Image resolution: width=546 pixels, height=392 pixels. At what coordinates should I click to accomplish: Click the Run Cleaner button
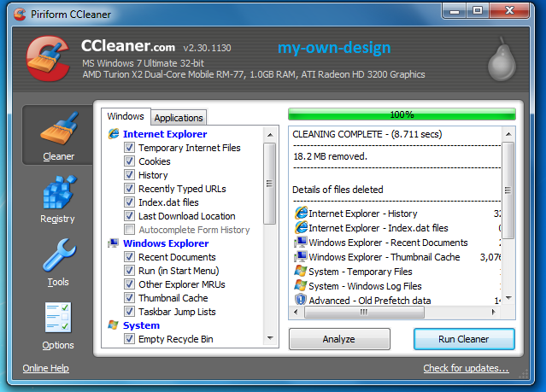click(x=464, y=339)
